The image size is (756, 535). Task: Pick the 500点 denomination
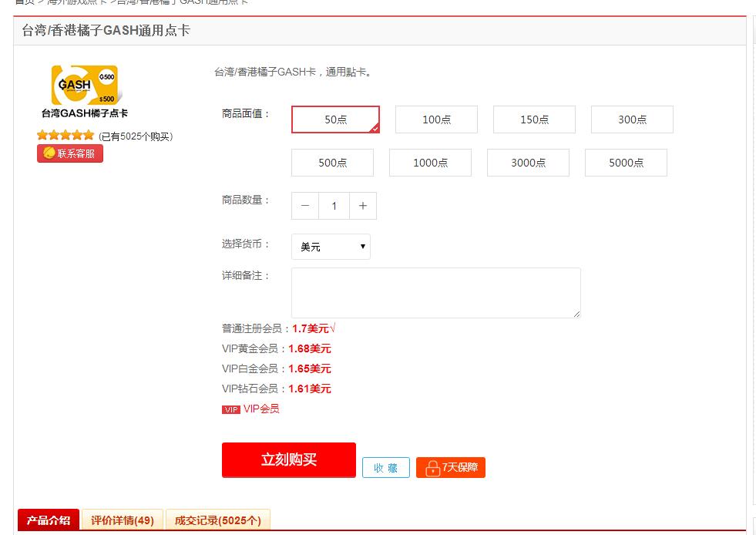(x=332, y=163)
